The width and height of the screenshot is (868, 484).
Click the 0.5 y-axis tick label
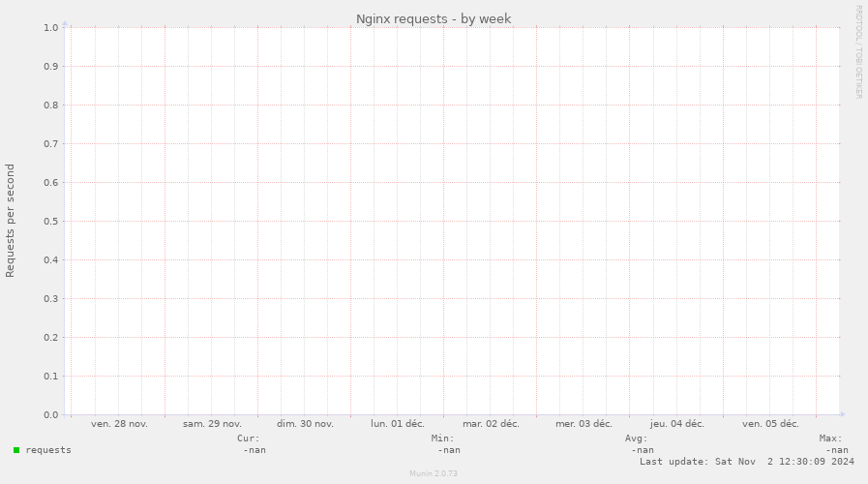51,221
